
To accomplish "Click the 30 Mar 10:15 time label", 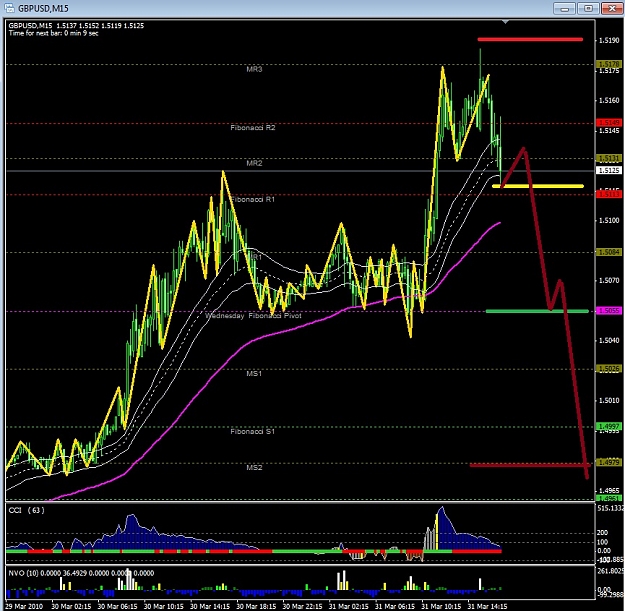I will coord(163,606).
